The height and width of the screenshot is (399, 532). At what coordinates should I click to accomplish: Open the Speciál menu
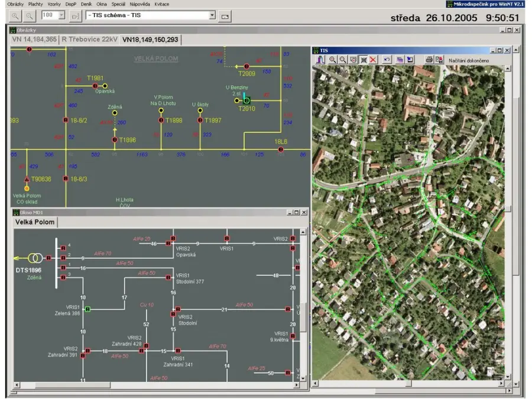(x=118, y=4)
